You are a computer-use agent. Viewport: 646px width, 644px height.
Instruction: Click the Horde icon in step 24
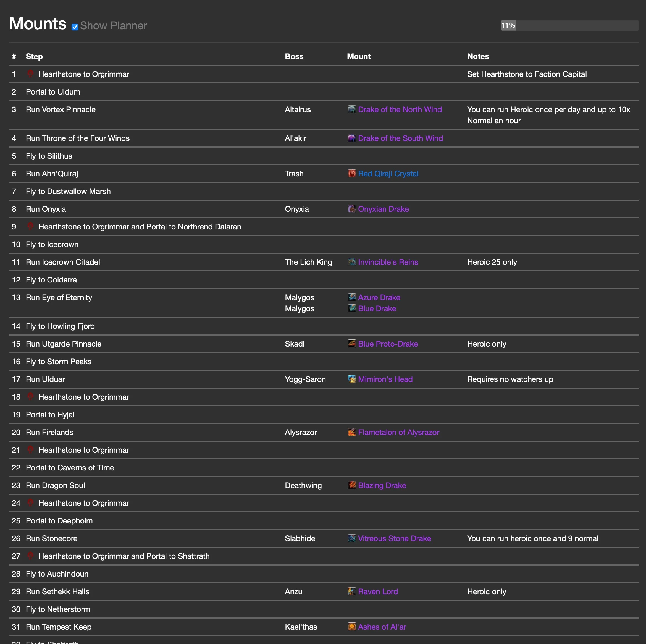click(30, 502)
